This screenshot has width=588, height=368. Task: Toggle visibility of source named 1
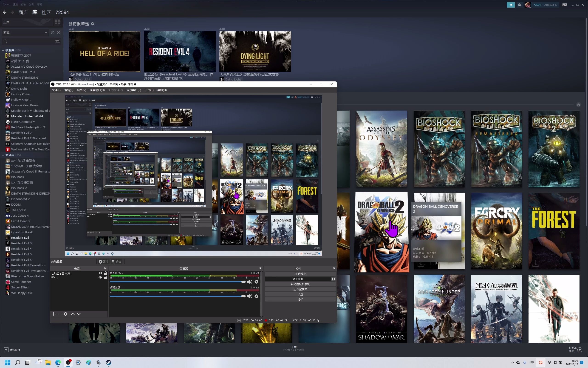pos(100,277)
